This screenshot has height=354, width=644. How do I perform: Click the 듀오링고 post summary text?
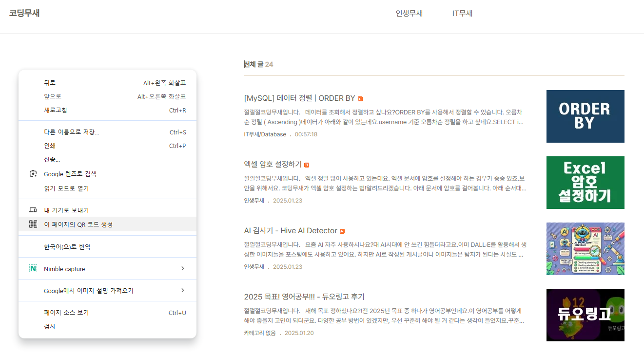385,316
